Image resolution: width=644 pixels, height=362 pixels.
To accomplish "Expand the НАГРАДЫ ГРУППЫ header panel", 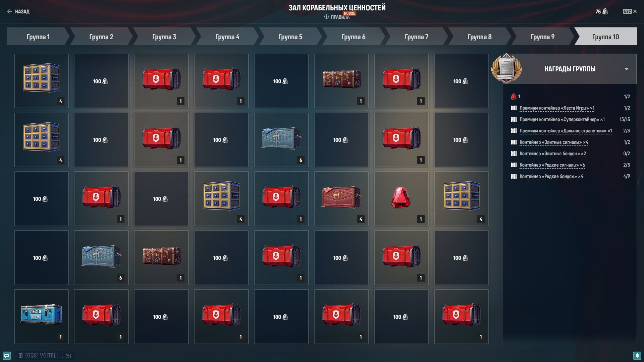I will 570,69.
